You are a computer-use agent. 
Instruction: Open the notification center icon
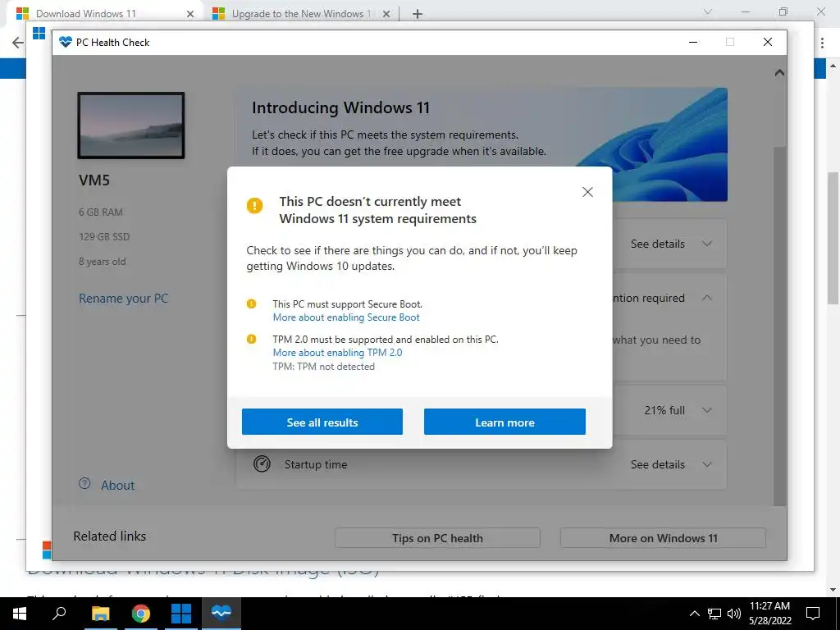(813, 614)
